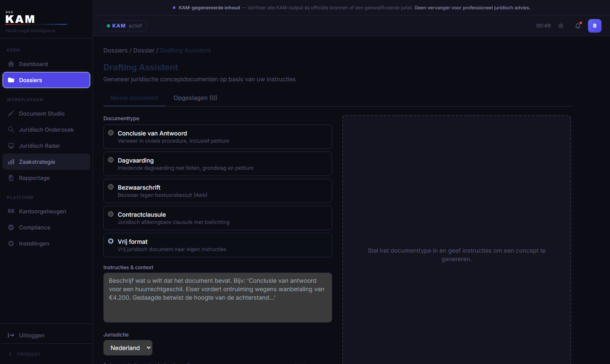This screenshot has height=364, width=610.
Task: Click the Zaakstrategie bar chart icon
Action: [11, 162]
